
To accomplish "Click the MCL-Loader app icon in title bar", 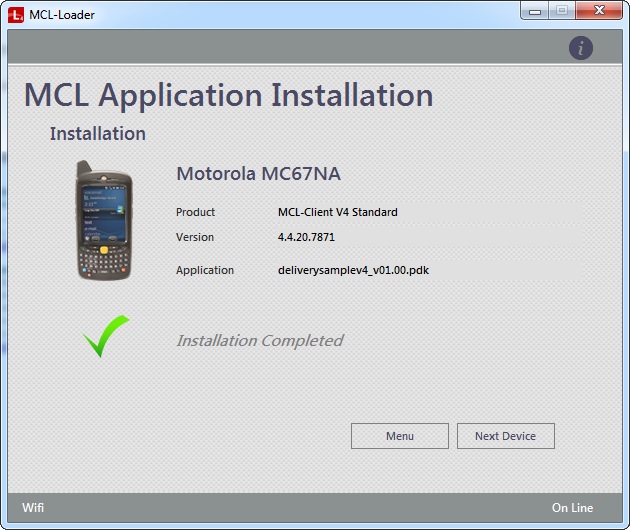I will [16, 14].
